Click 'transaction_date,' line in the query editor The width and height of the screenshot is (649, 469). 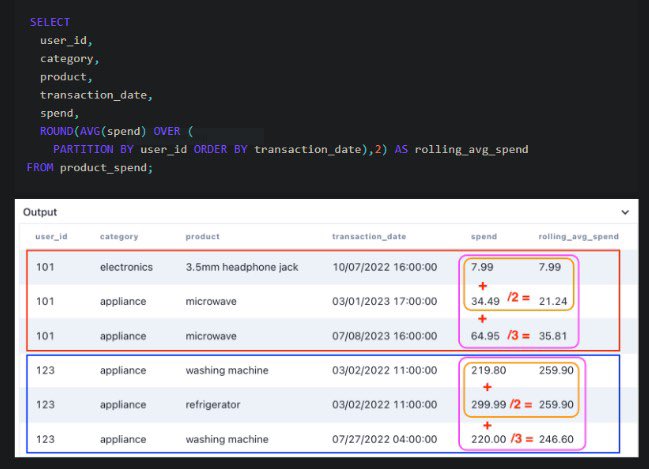pyautogui.click(x=96, y=95)
